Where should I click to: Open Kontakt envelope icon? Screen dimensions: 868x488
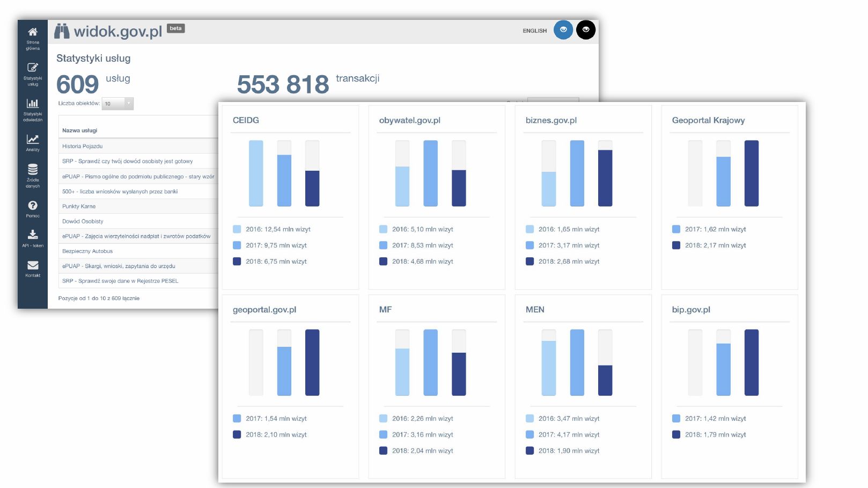click(x=33, y=265)
